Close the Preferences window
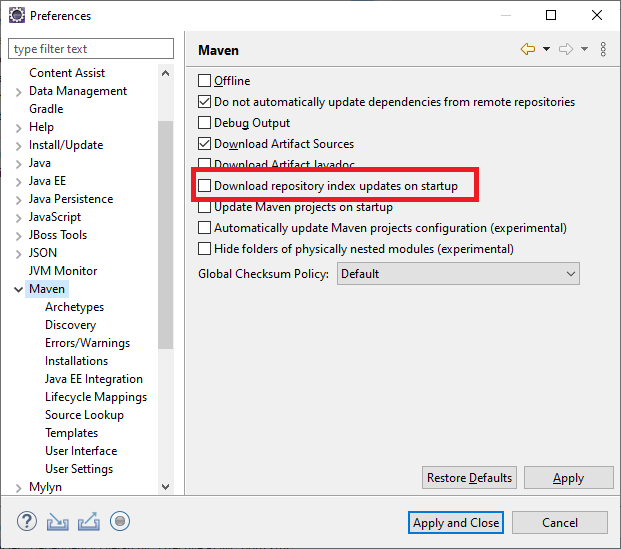The image size is (621, 549). pos(597,15)
